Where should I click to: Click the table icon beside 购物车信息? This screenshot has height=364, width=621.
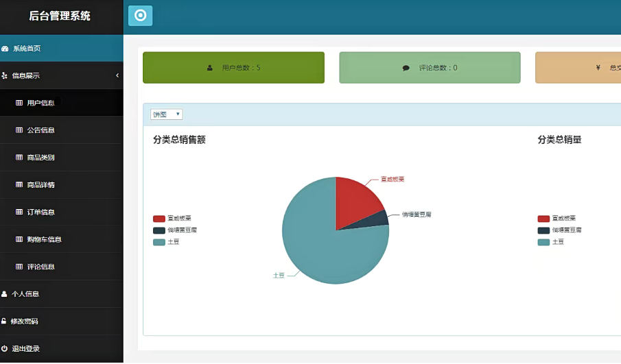19,239
